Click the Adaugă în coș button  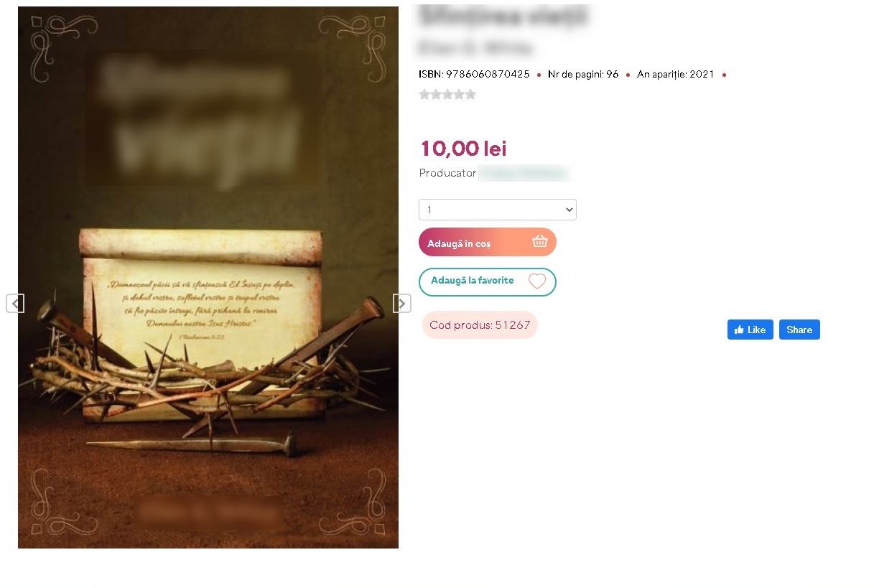pos(488,242)
